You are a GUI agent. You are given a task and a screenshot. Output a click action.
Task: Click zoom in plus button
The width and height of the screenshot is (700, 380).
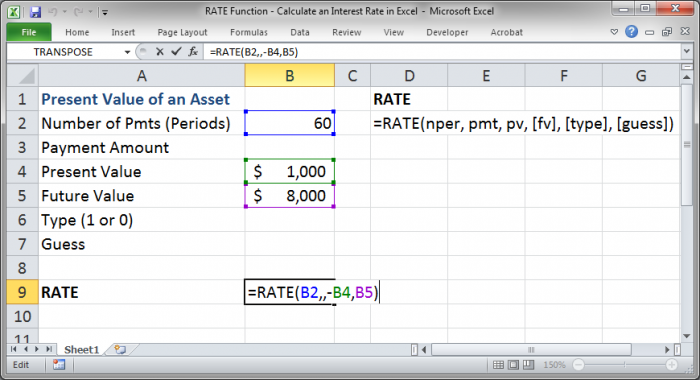(x=671, y=365)
